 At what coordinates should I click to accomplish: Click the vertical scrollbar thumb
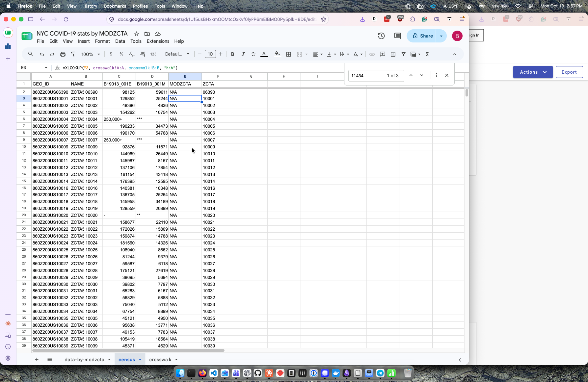pos(467,93)
